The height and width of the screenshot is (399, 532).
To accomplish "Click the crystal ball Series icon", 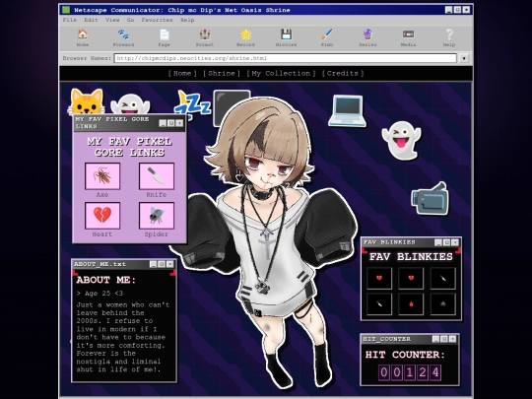I will [367, 34].
